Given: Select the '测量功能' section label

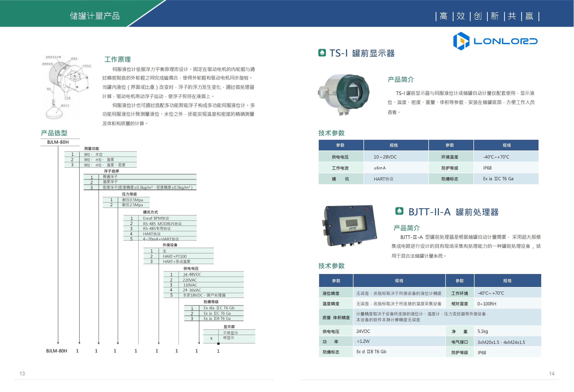Looking at the screenshot, I should click(x=91, y=148).
